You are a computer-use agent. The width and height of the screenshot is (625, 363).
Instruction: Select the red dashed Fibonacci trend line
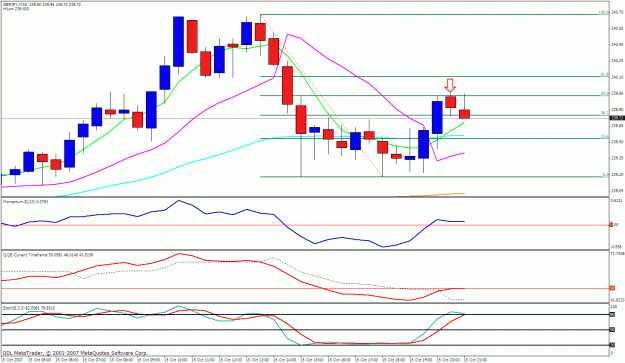coord(321,96)
